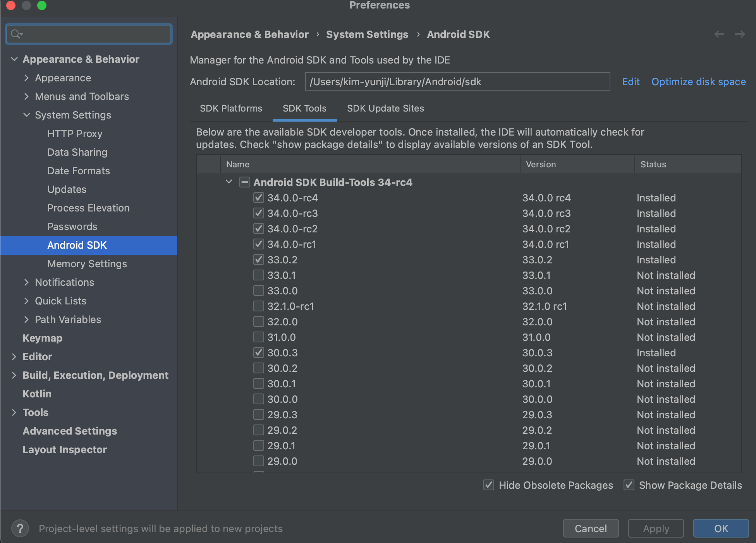The height and width of the screenshot is (543, 756).
Task: Open HTTP Proxy settings
Action: click(x=75, y=134)
